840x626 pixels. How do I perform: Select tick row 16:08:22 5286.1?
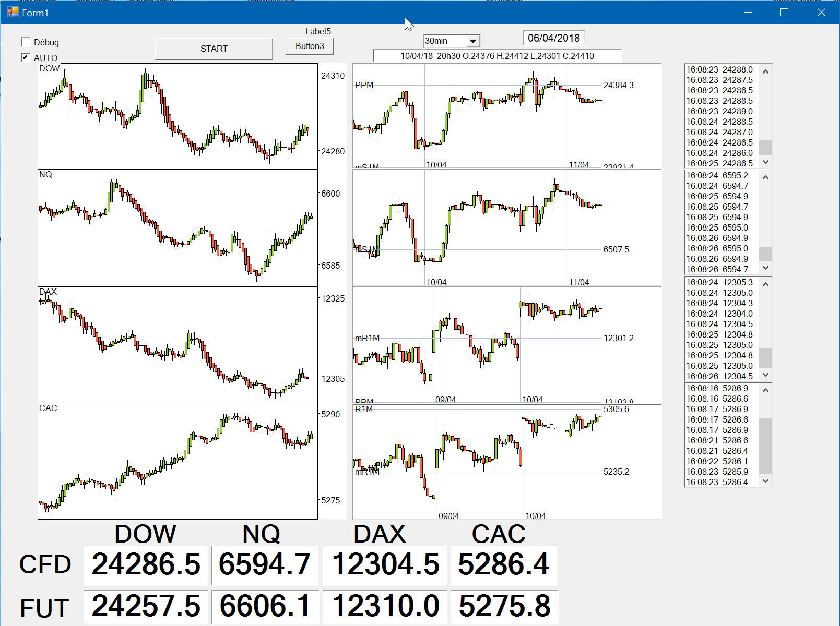[x=721, y=461]
